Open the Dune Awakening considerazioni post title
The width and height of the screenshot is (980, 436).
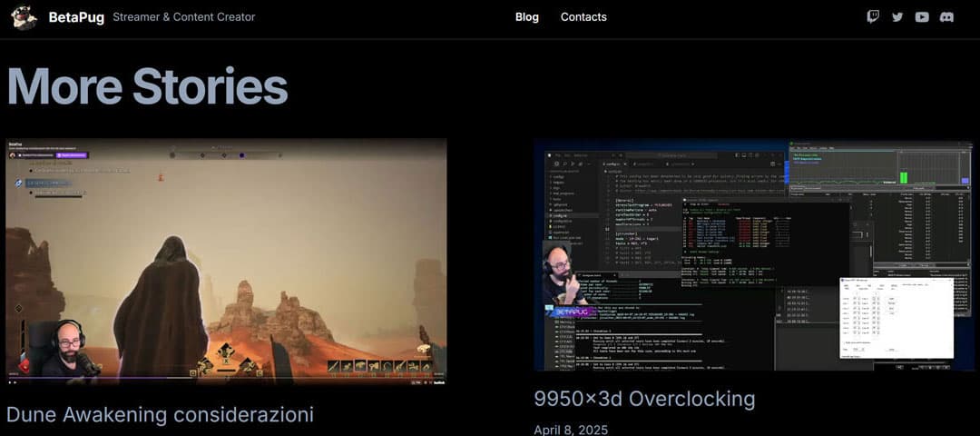pyautogui.click(x=160, y=414)
